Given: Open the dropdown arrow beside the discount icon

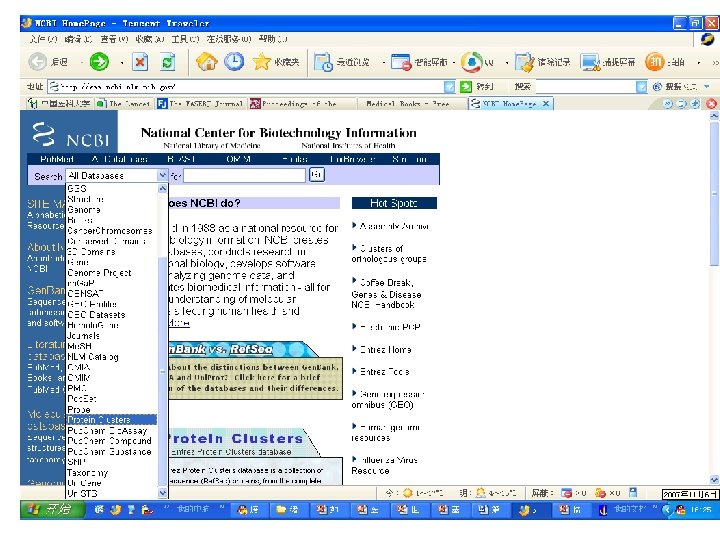Looking at the screenshot, I should click(699, 62).
